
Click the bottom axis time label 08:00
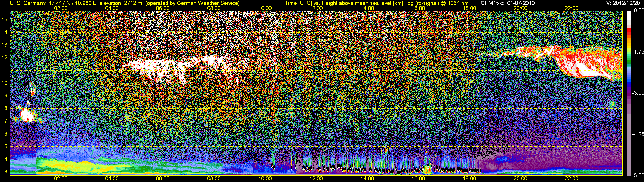214,179
